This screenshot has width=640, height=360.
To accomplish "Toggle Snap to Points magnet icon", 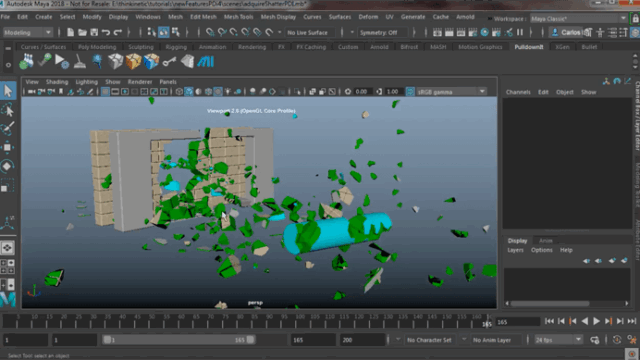I will click(x=233, y=32).
